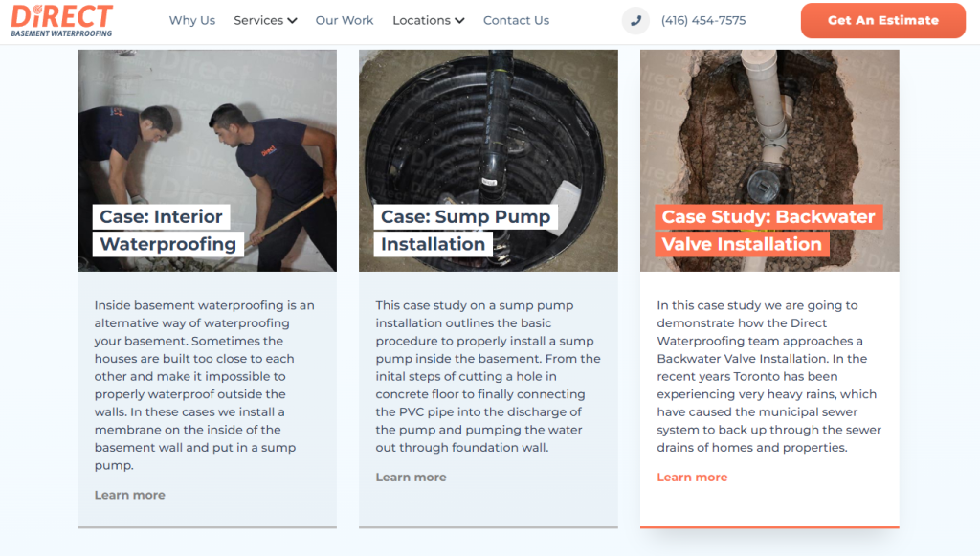Click the Get An Estimate button
Screen dimensions: 980x556
tap(881, 20)
